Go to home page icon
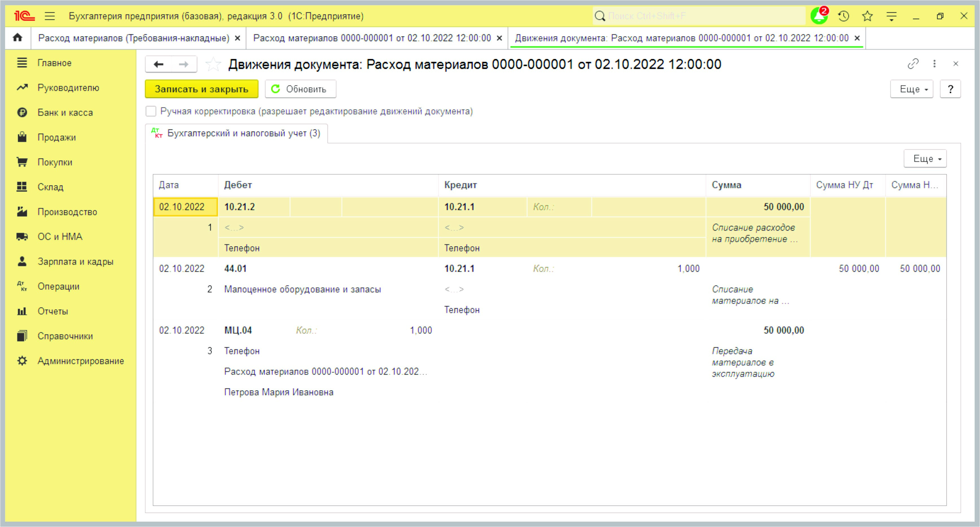Screen dimensions: 980x527 click(x=17, y=38)
